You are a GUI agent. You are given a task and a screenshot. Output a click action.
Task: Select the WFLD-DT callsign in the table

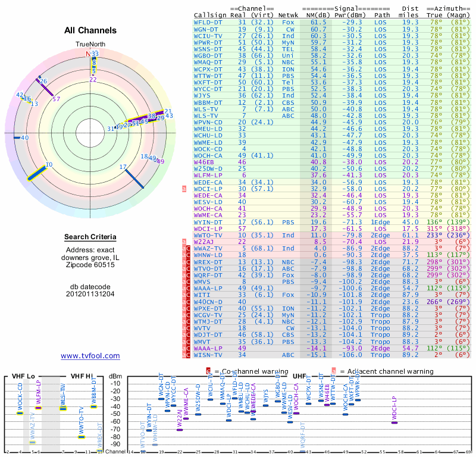click(208, 21)
